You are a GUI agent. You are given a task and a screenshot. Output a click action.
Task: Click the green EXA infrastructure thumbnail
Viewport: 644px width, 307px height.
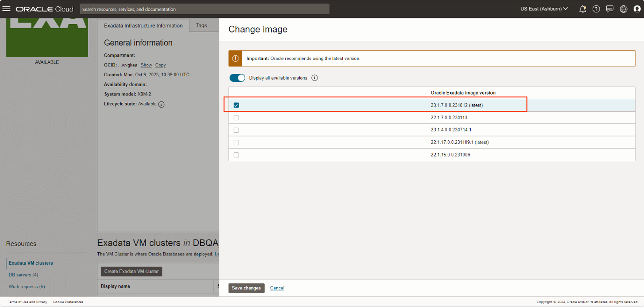tap(47, 37)
